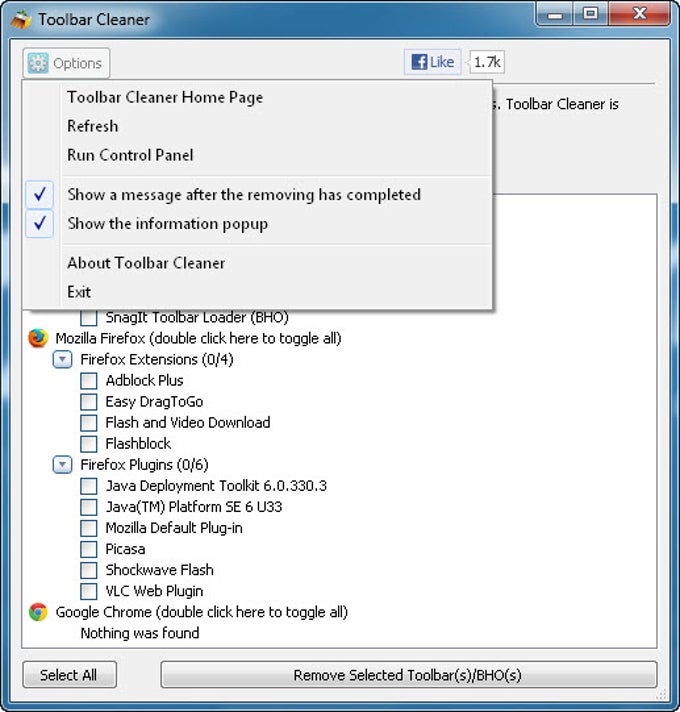
Task: Check Java Deployment Toolkit 6.0.330.3 box
Action: (89, 486)
